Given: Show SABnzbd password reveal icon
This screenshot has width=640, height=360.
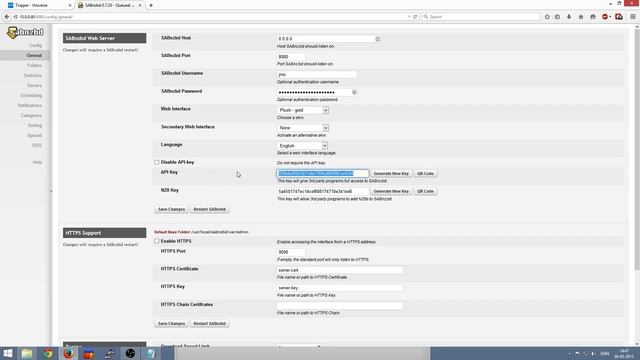Looking at the screenshot, I should pyautogui.click(x=354, y=92).
